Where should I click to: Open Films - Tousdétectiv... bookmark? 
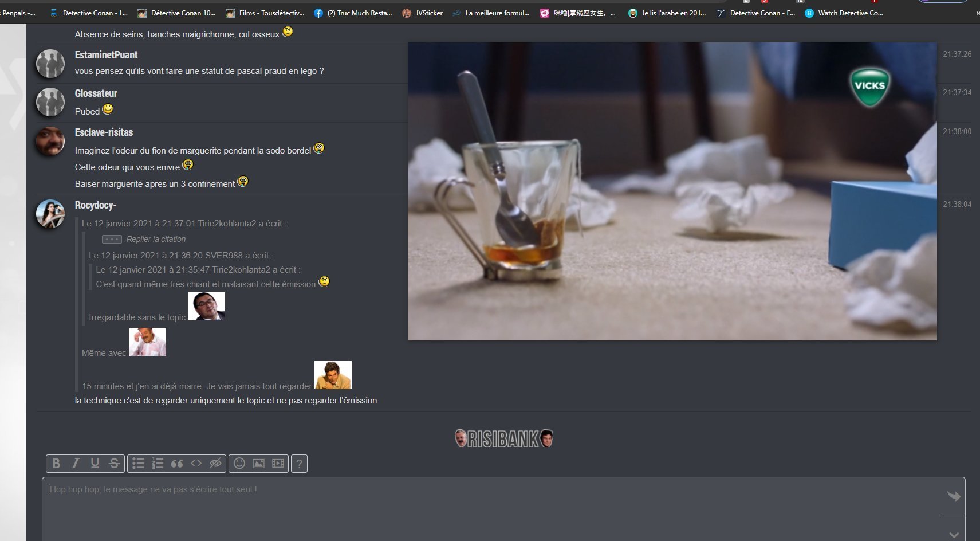point(265,13)
